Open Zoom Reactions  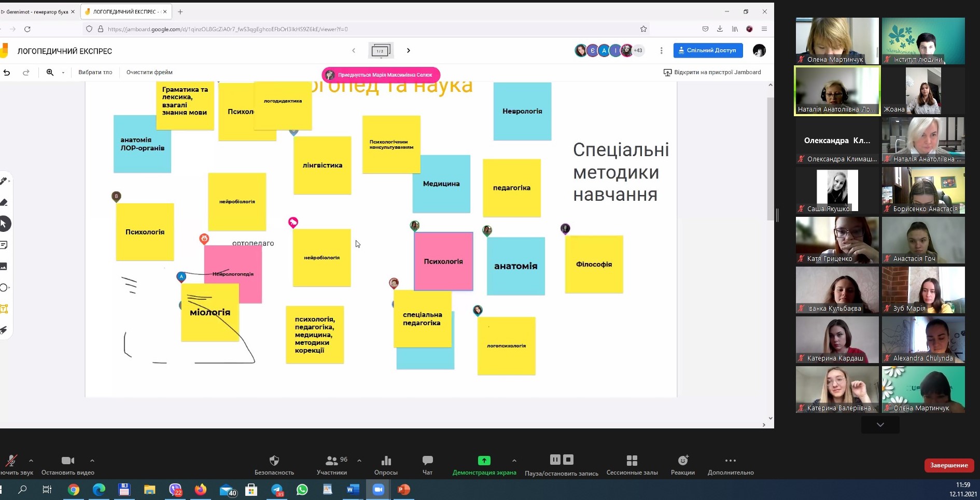682,461
